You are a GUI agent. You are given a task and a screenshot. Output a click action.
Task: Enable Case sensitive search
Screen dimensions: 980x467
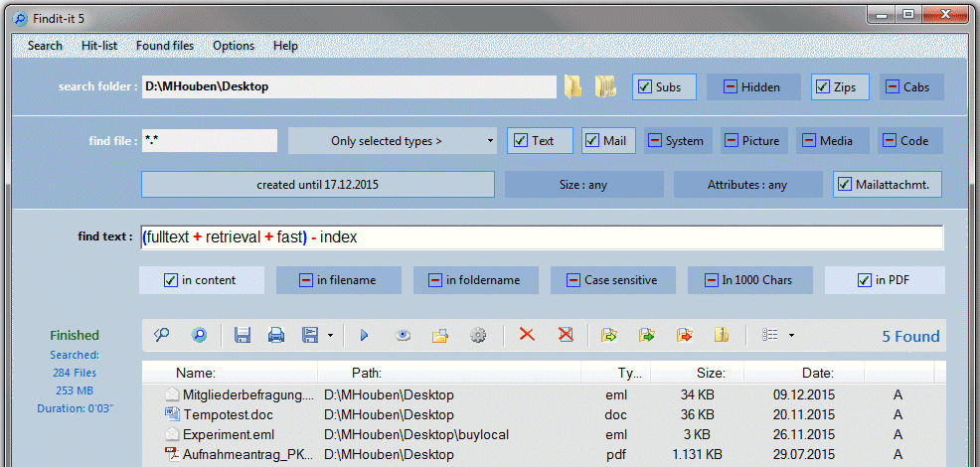coord(613,280)
